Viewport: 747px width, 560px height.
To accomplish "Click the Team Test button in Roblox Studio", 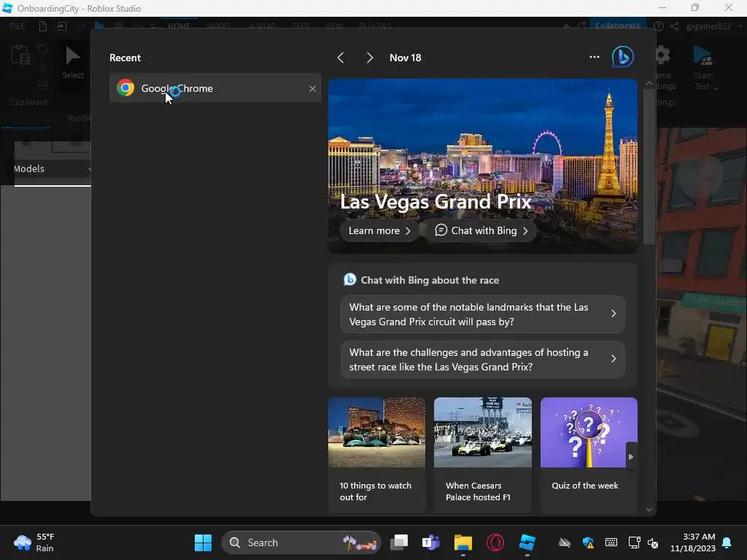I will [x=703, y=68].
